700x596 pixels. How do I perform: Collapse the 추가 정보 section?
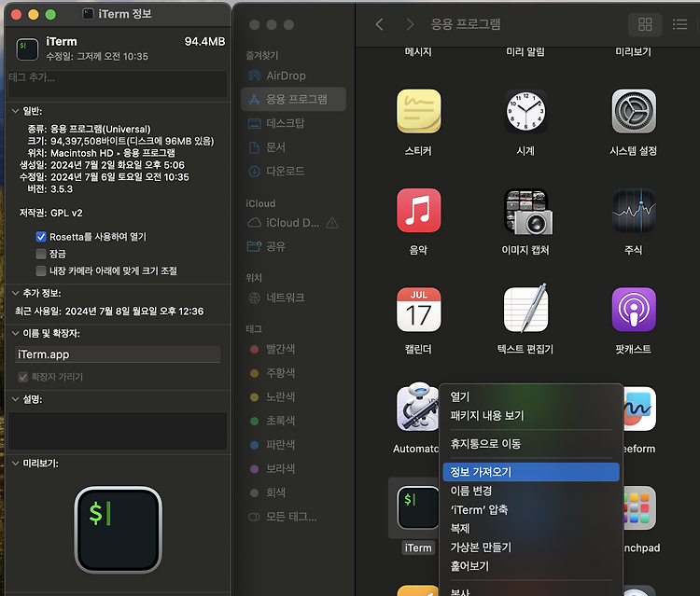[15, 293]
